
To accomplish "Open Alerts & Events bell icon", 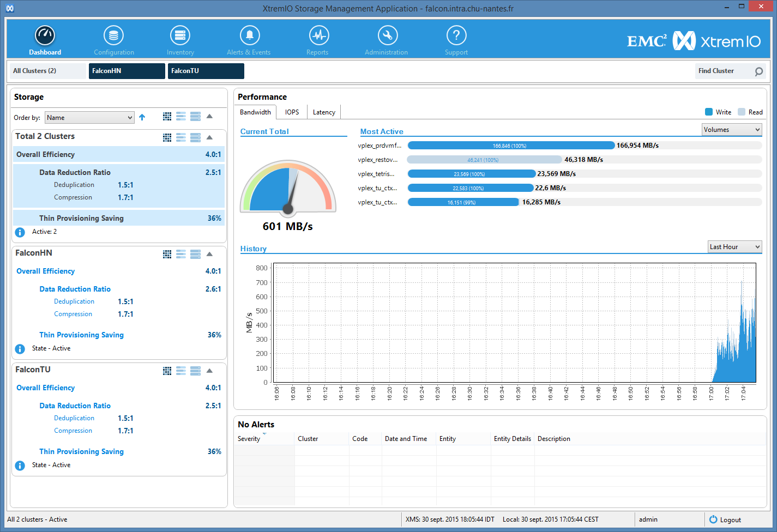I will [249, 36].
